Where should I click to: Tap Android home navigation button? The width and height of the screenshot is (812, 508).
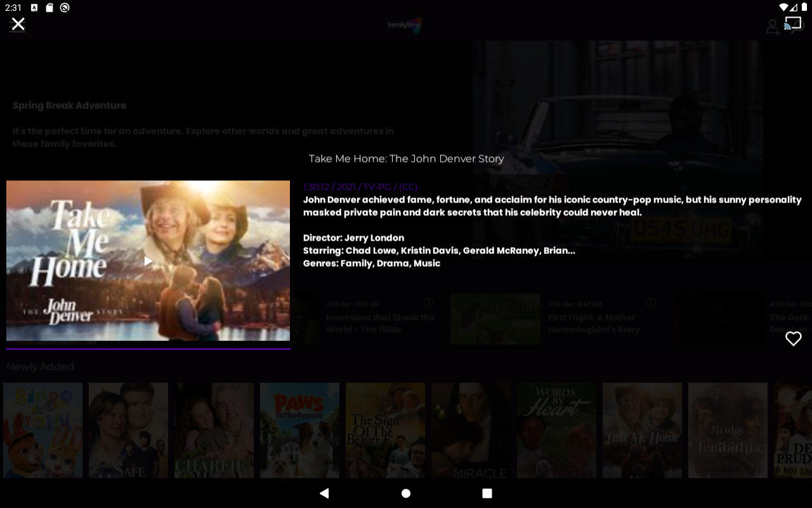[406, 493]
